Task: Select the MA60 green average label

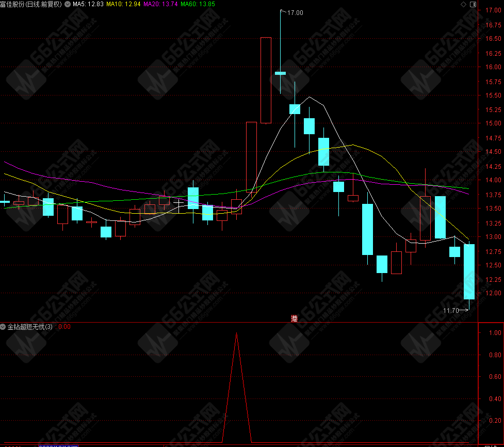Action: coord(197,4)
